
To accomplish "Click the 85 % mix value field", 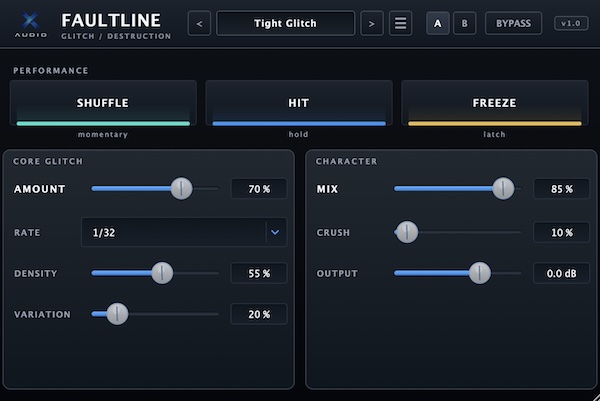I will click(x=562, y=189).
